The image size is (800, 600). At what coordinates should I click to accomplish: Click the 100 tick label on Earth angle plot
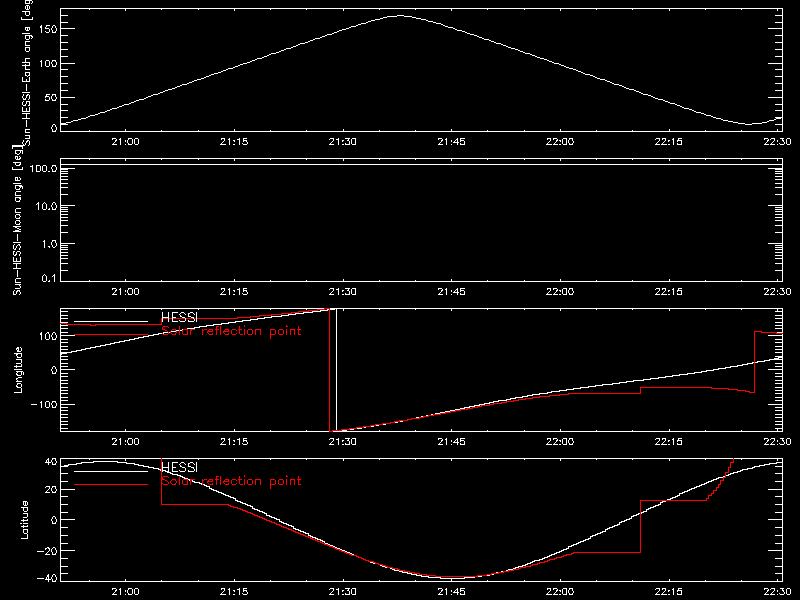click(x=47, y=64)
